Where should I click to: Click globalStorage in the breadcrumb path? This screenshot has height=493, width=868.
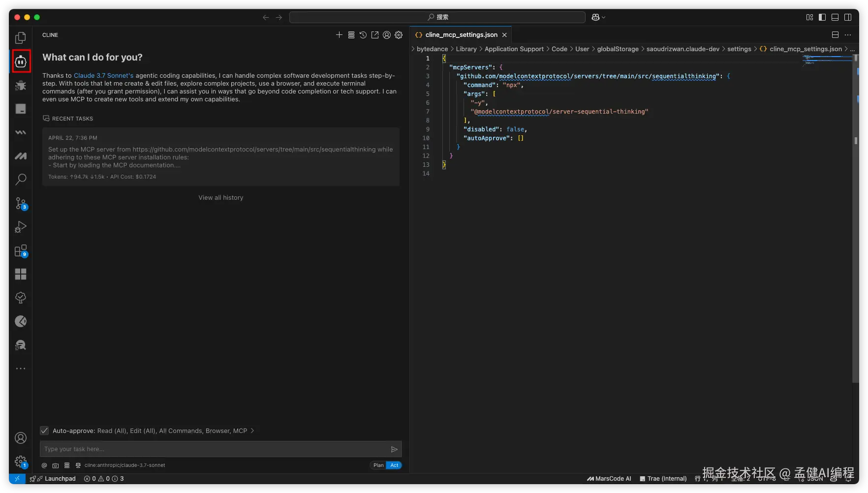[x=618, y=49]
